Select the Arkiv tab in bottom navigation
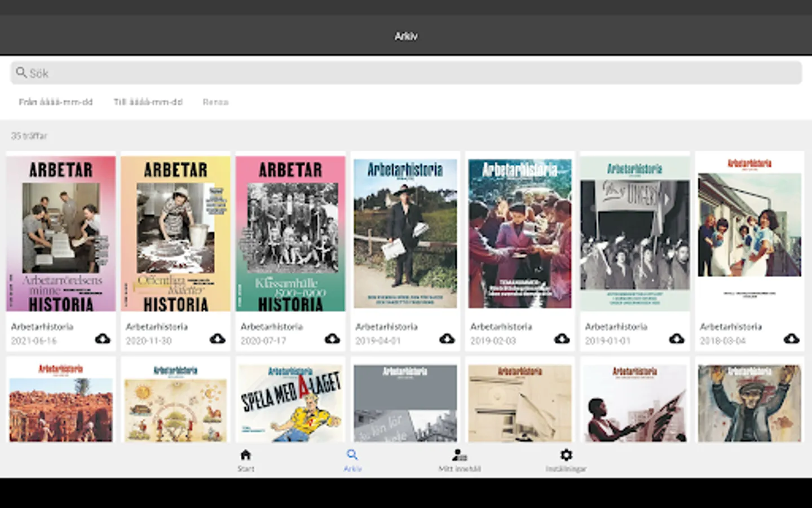The width and height of the screenshot is (812, 508). (352, 460)
